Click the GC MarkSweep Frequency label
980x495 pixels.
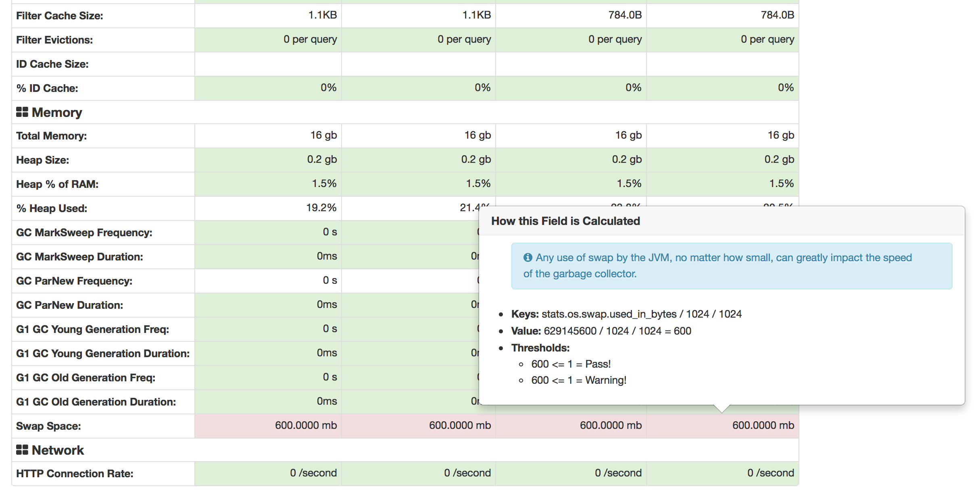coord(84,233)
